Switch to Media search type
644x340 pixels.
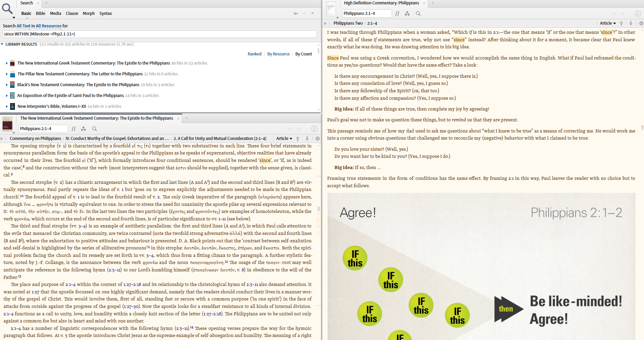55,14
